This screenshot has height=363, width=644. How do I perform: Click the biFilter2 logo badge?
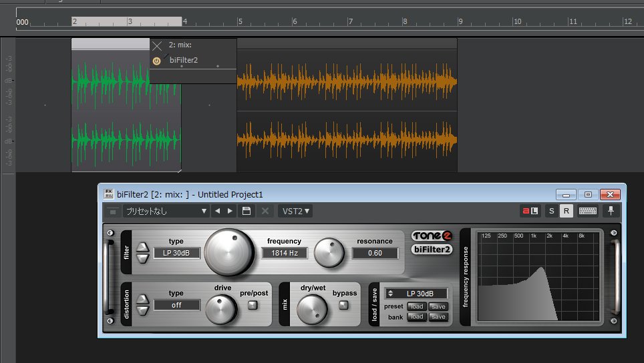click(x=432, y=249)
